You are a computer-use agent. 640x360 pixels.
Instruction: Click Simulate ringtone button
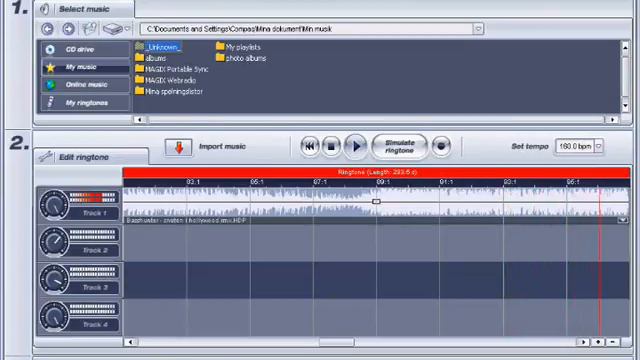coord(400,147)
